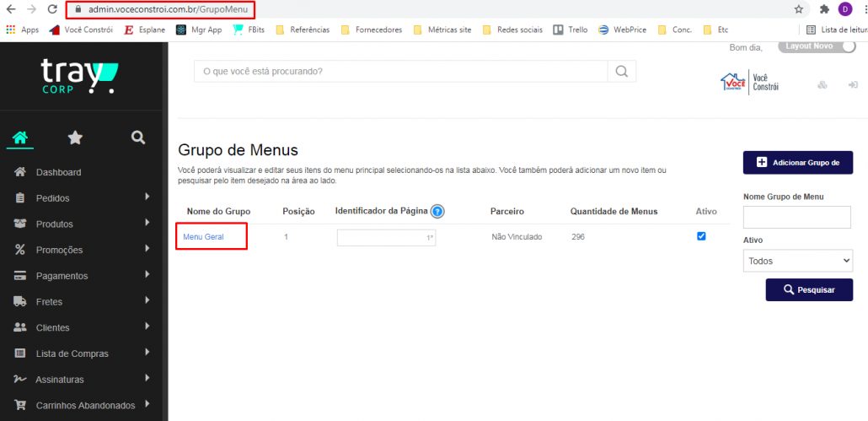The width and height of the screenshot is (868, 421).
Task: Open the Ativo dropdown showing Todos
Action: tap(797, 261)
